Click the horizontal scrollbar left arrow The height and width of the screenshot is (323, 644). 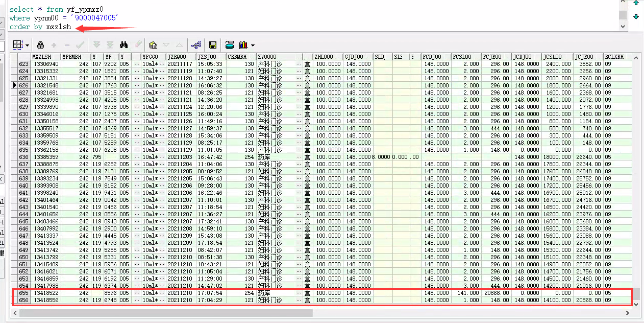tap(16, 313)
